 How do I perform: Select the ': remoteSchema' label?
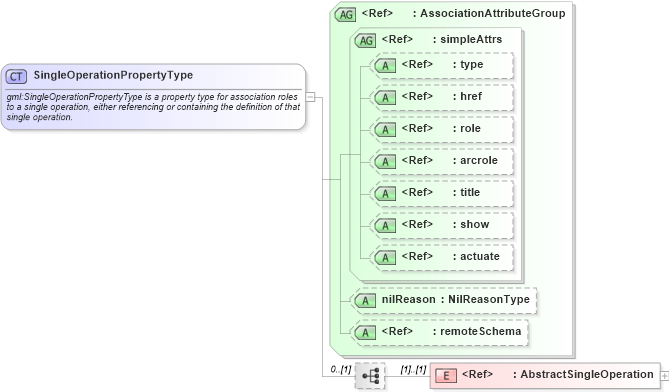click(x=477, y=331)
